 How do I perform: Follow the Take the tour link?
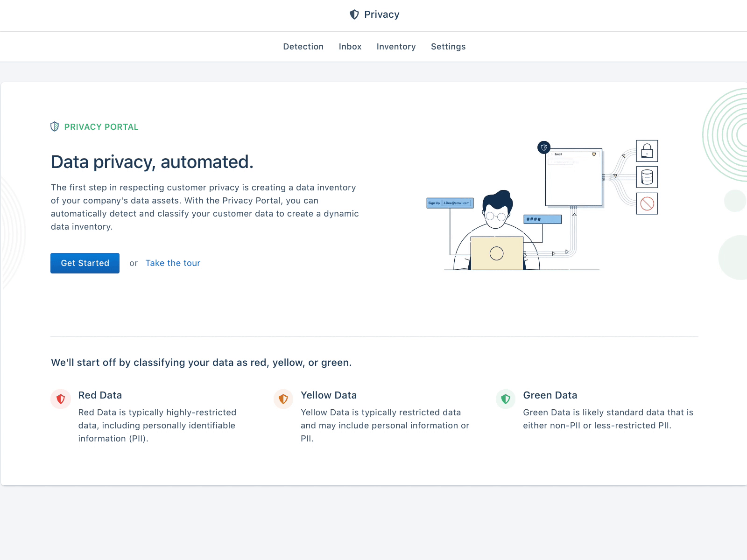(x=173, y=263)
